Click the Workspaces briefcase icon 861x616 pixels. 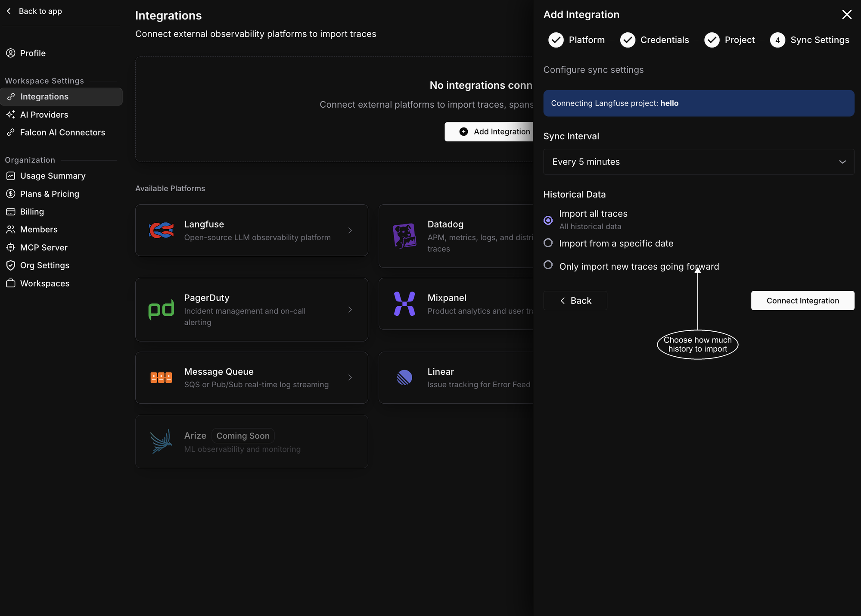[11, 283]
